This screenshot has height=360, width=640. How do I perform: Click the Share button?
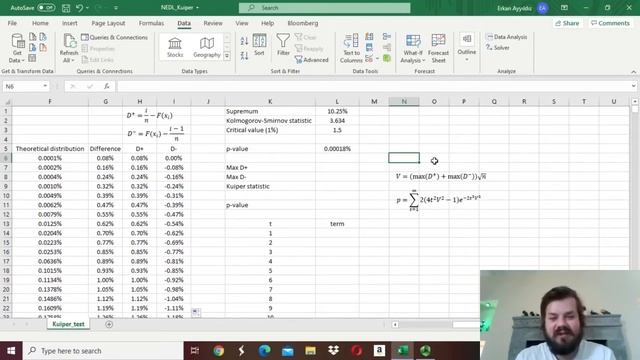pos(567,23)
